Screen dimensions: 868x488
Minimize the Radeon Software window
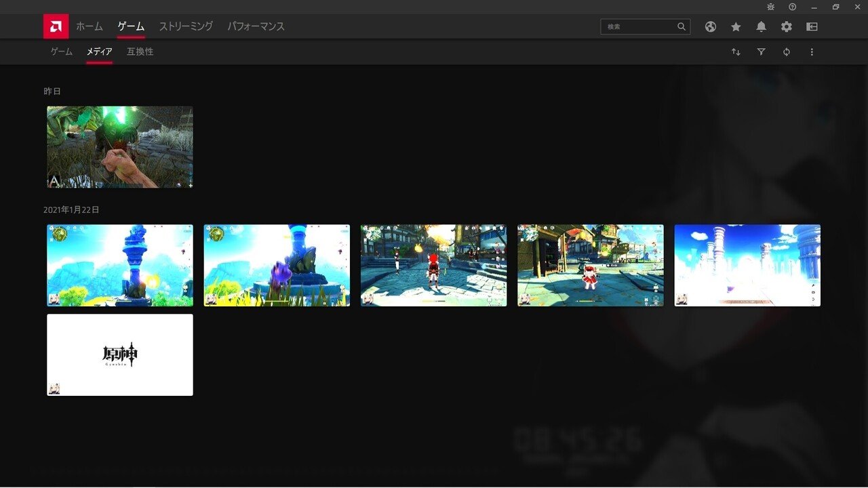[814, 7]
